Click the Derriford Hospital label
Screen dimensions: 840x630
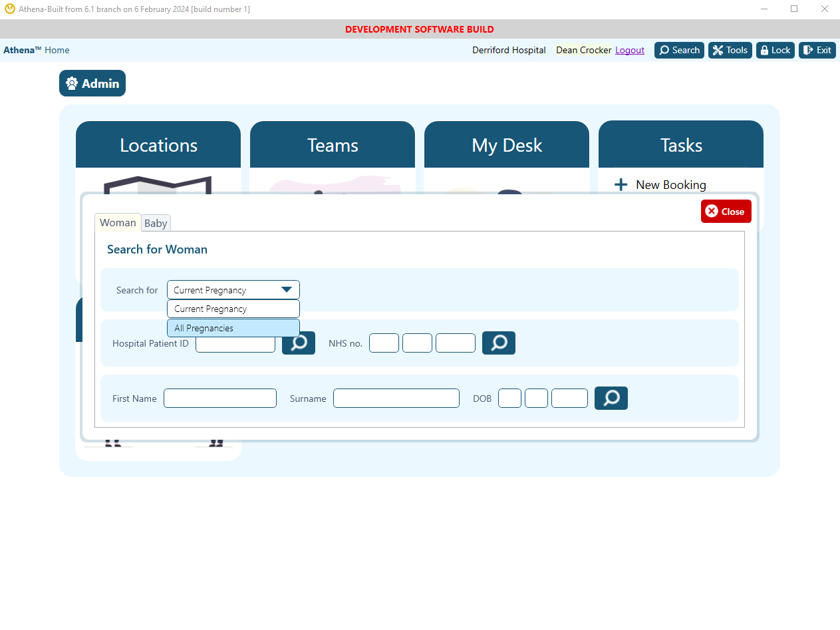click(509, 50)
